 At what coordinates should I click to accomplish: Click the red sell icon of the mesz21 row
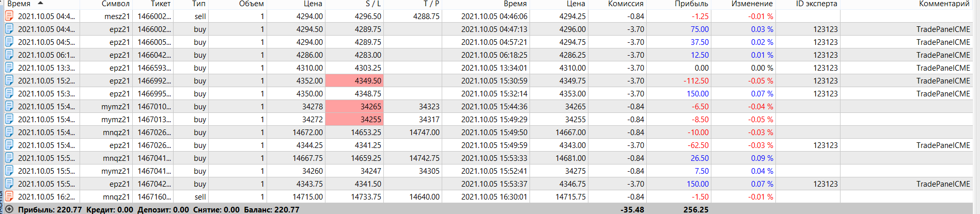pos(9,16)
